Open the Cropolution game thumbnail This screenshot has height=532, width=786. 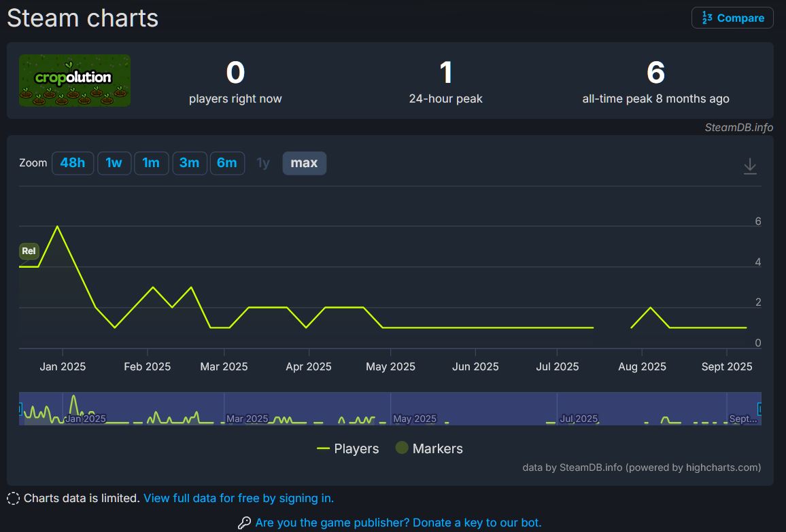[x=75, y=80]
